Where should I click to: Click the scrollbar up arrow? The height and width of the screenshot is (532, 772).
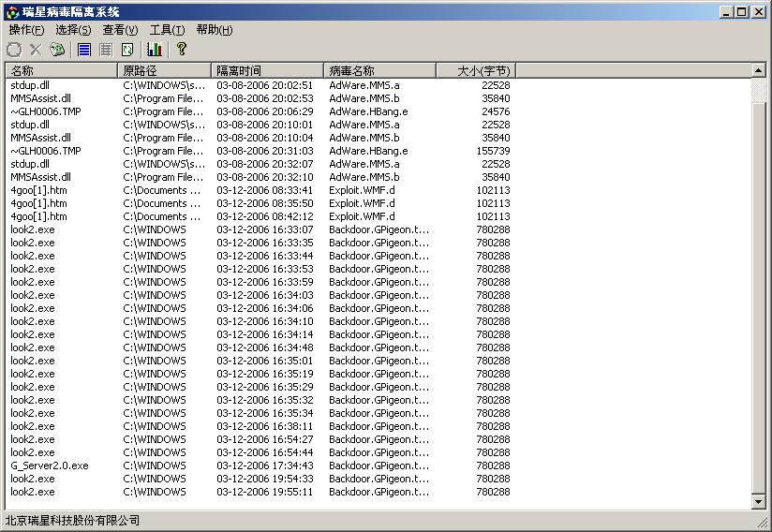click(x=759, y=71)
